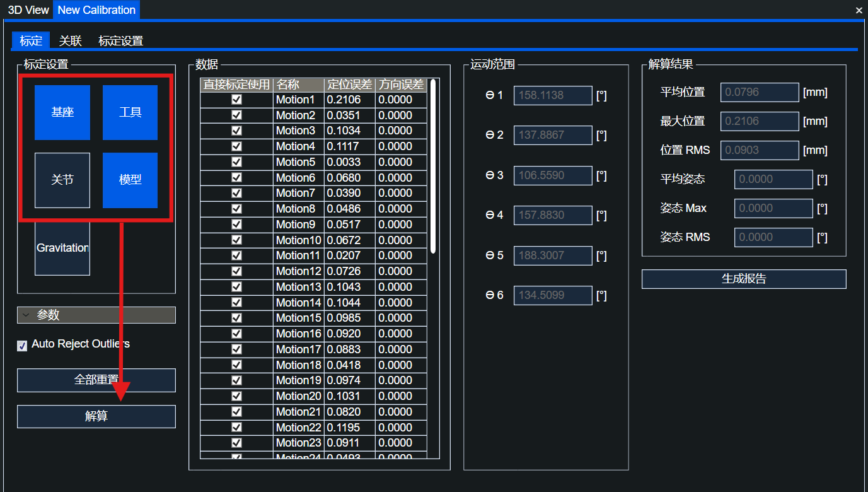Uncheck the Motion1 row checkbox
Viewport: 868px width, 492px height.
tap(237, 100)
